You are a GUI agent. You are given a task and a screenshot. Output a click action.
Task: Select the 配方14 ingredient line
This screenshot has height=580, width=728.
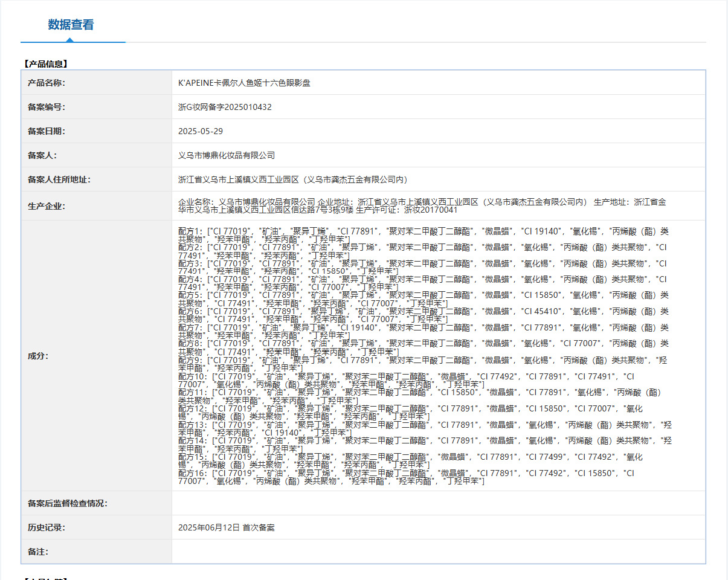coord(425,445)
